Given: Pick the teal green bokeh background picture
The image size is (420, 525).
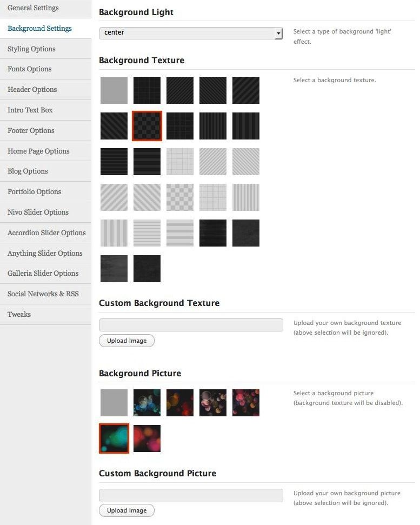Looking at the screenshot, I should (x=114, y=438).
